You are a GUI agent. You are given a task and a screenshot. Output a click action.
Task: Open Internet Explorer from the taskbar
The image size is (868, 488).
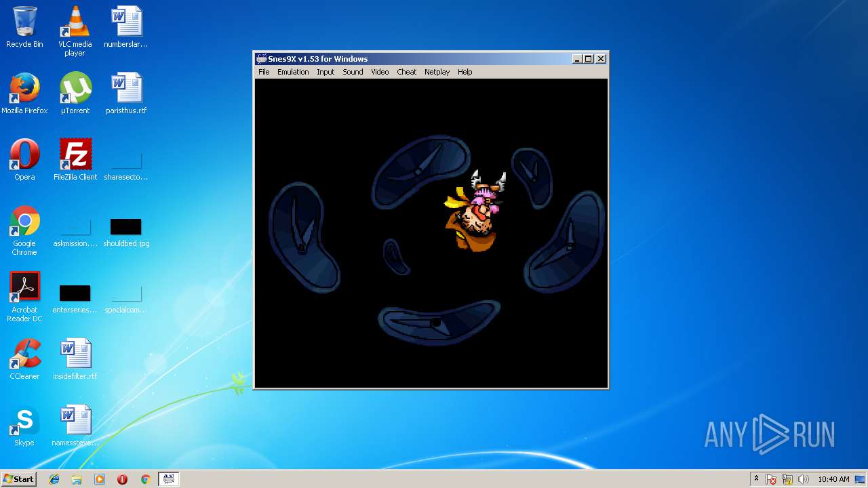[54, 479]
